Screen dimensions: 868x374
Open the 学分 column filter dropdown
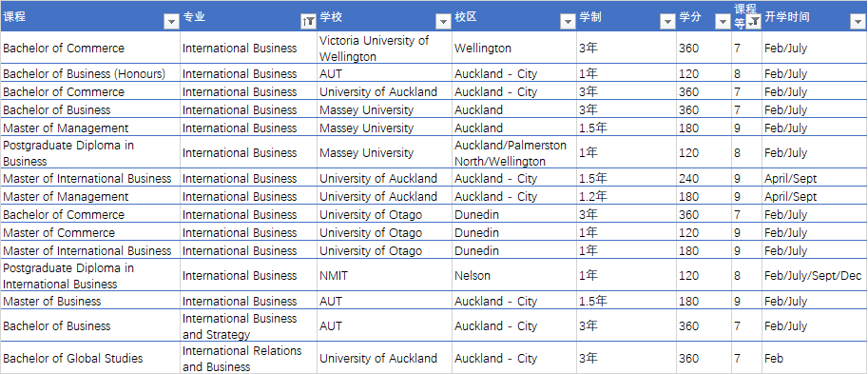coord(723,22)
